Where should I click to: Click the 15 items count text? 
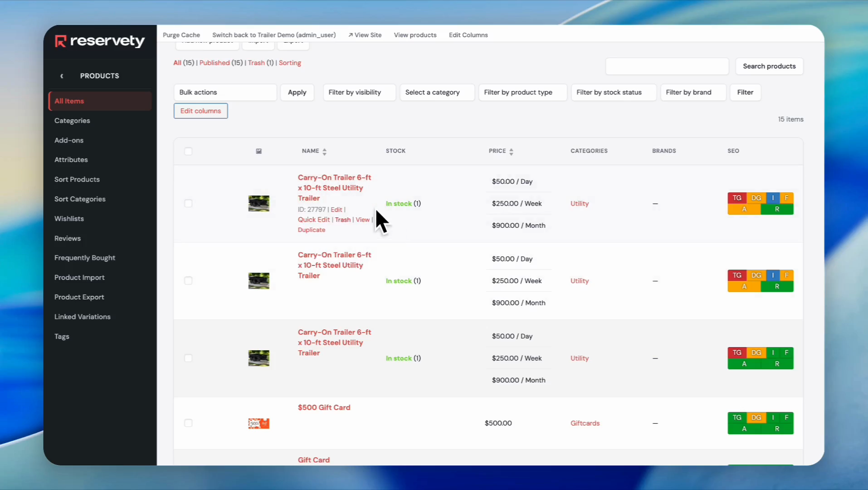[x=790, y=119]
